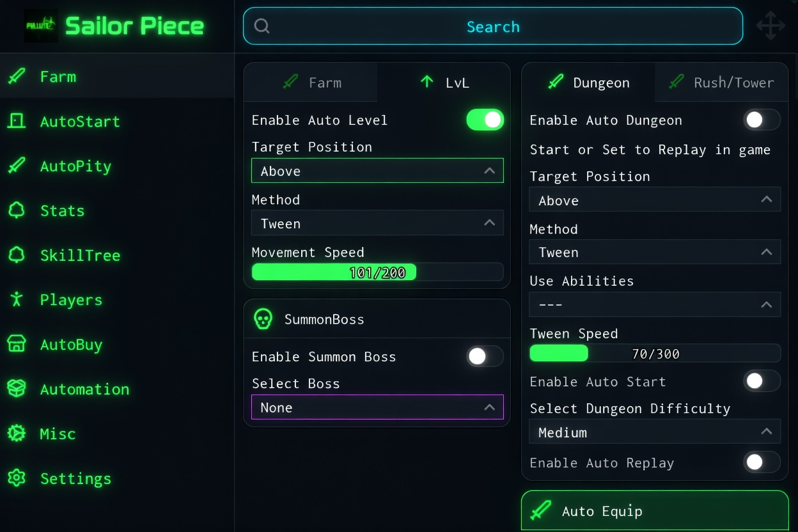Open the Use Abilities dropdown
Screen dimensions: 798x532
tap(655, 305)
